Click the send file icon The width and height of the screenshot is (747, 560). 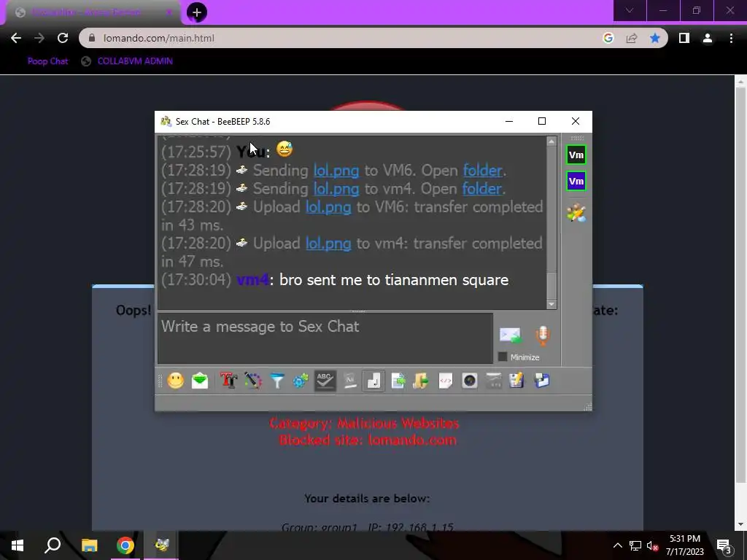pyautogui.click(x=398, y=381)
